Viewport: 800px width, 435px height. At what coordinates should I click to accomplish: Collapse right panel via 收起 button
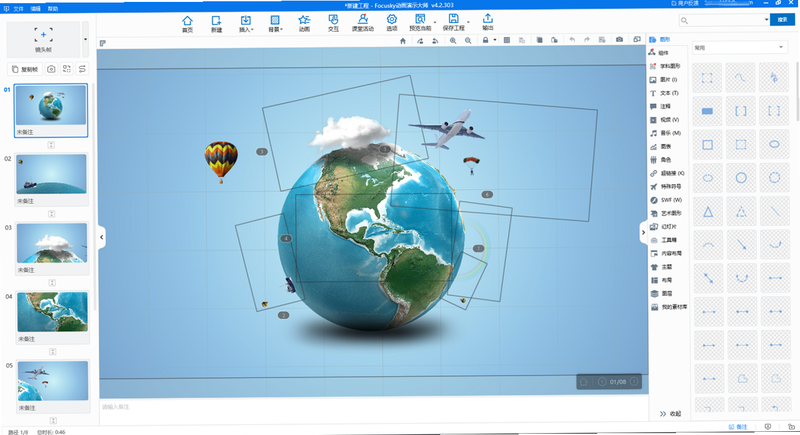pyautogui.click(x=670, y=414)
